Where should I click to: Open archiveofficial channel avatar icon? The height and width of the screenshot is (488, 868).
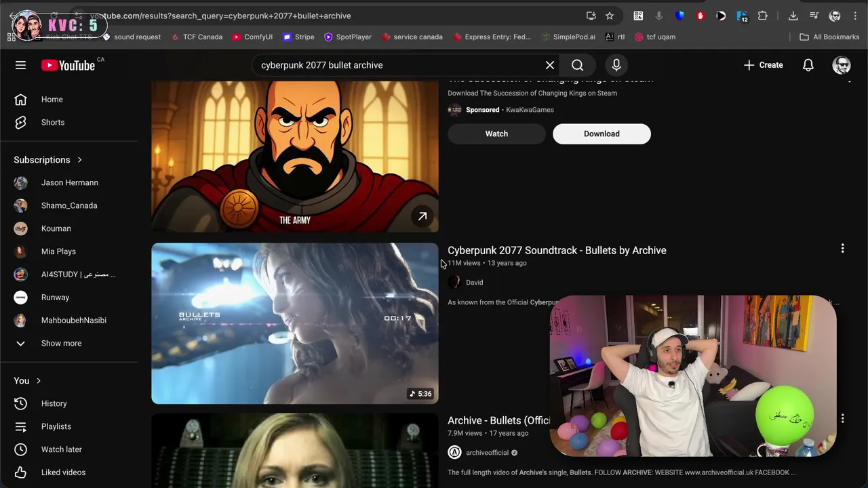pos(454,453)
